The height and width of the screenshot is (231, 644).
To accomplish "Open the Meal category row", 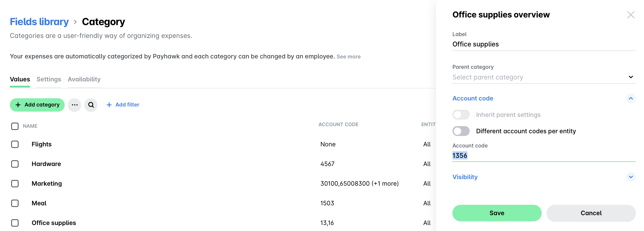I will [39, 203].
